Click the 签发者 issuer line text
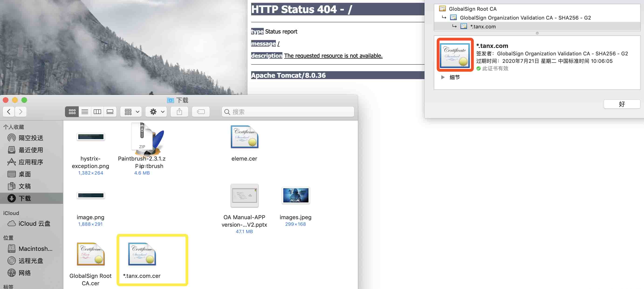The height and width of the screenshot is (289, 644). click(552, 54)
